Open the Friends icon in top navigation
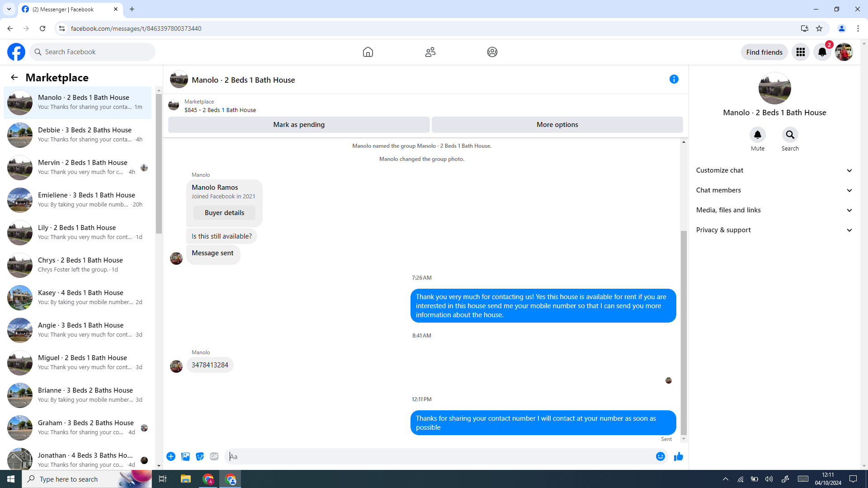The width and height of the screenshot is (868, 488). pos(430,52)
